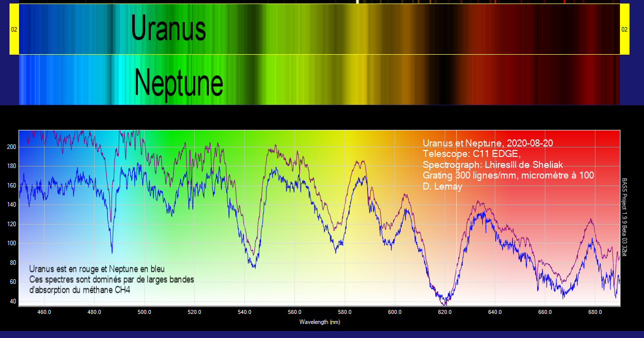The image size is (644, 338).
Task: Click the Wavelength (nm) axis title
Action: [319, 322]
